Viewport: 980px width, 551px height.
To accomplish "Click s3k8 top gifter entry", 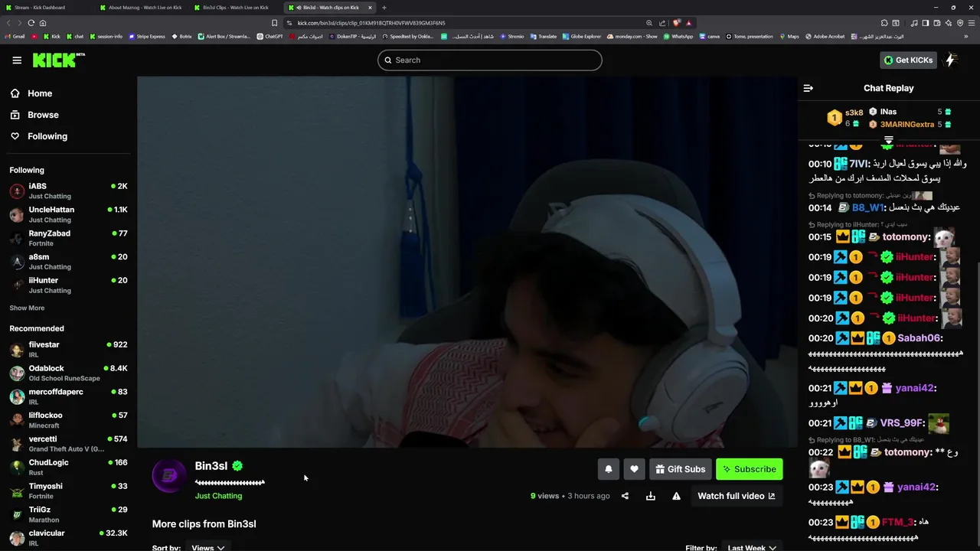I will click(x=844, y=118).
